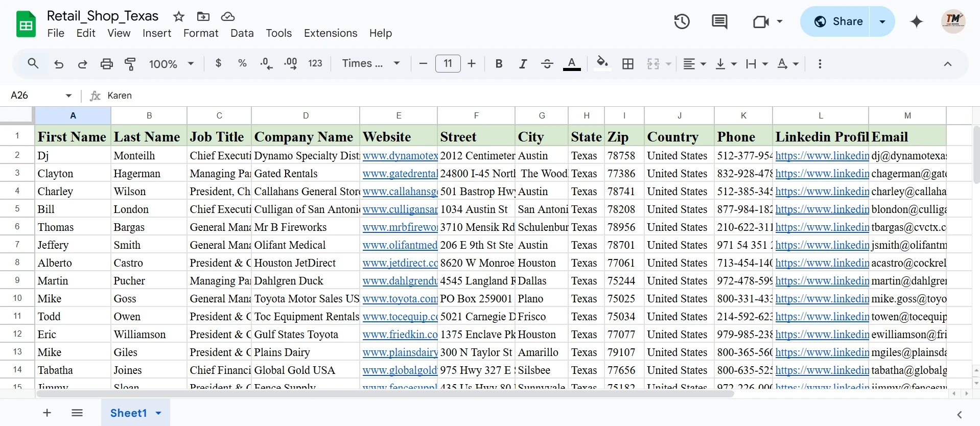Increase font size plus button

pos(472,64)
